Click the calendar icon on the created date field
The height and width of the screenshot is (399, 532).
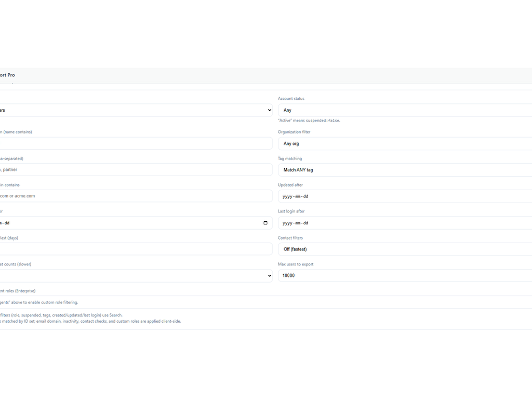(x=265, y=222)
